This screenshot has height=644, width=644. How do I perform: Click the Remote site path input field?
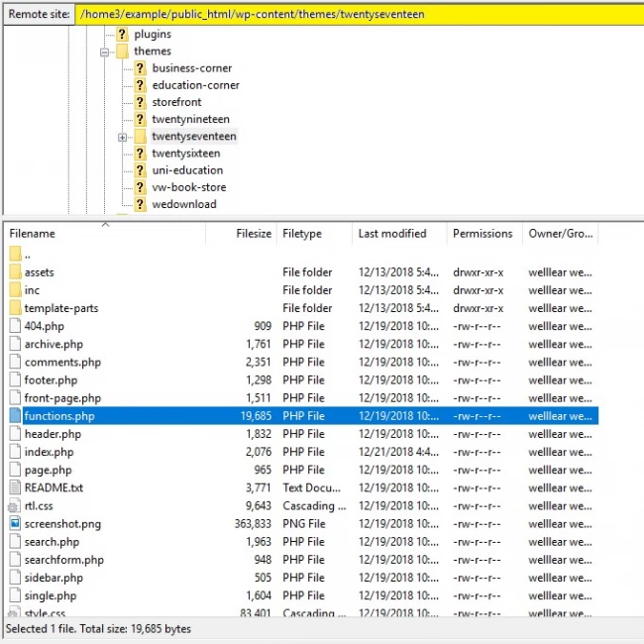[360, 15]
